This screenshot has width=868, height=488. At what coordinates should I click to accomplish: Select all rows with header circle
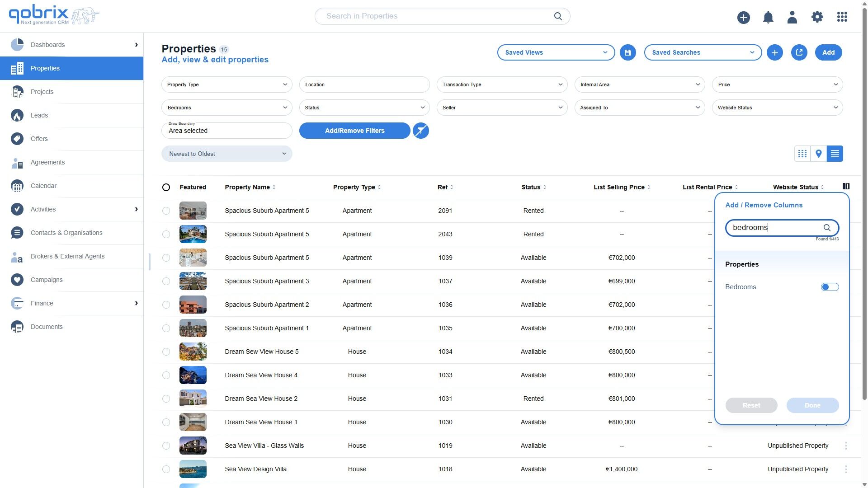click(x=166, y=187)
